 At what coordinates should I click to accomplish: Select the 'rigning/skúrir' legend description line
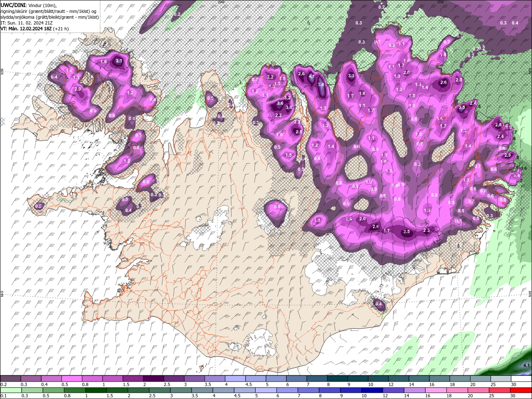(x=49, y=11)
